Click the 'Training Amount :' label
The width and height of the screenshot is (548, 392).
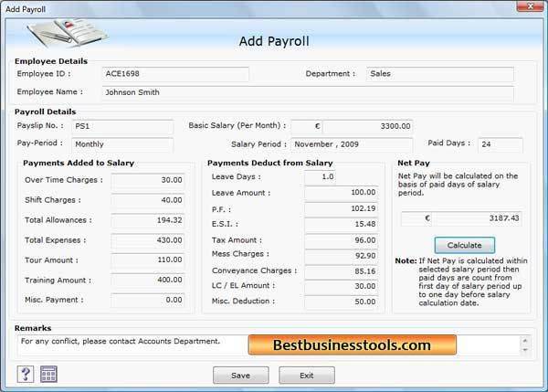[58, 281]
